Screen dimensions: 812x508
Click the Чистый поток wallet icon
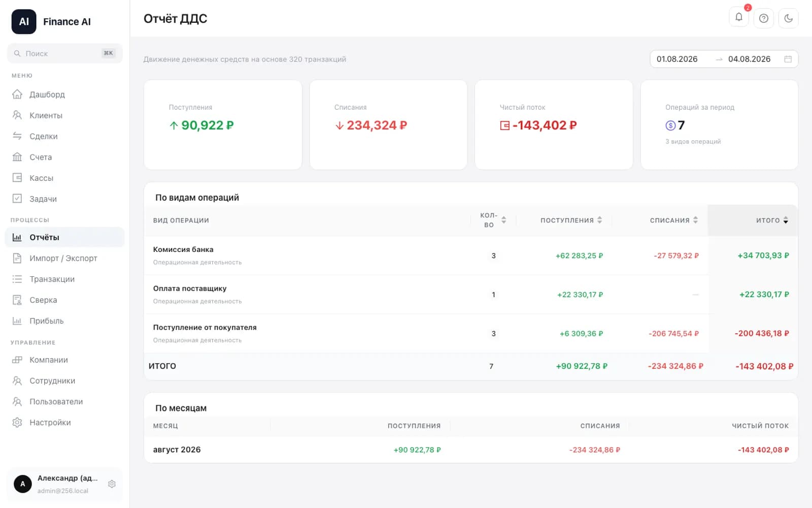[x=504, y=125]
